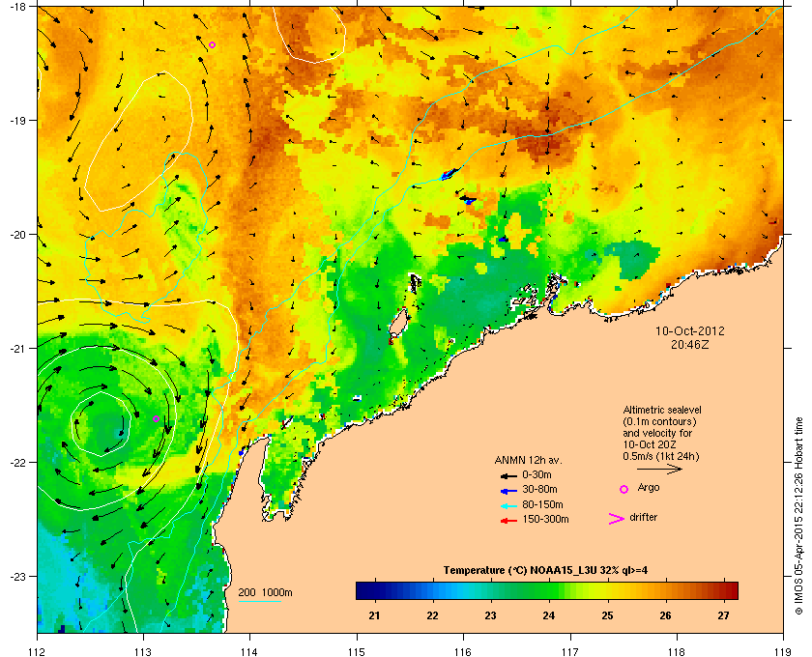Viewport: 812px width, 657px height.
Task: Click the latitude axis label '-20'
Action: pos(17,235)
